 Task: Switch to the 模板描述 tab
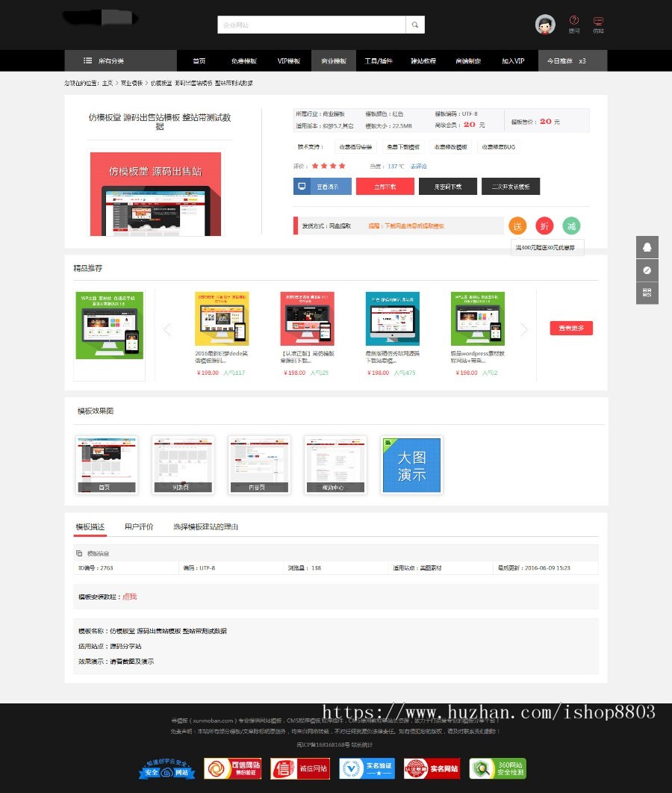pyautogui.click(x=90, y=527)
